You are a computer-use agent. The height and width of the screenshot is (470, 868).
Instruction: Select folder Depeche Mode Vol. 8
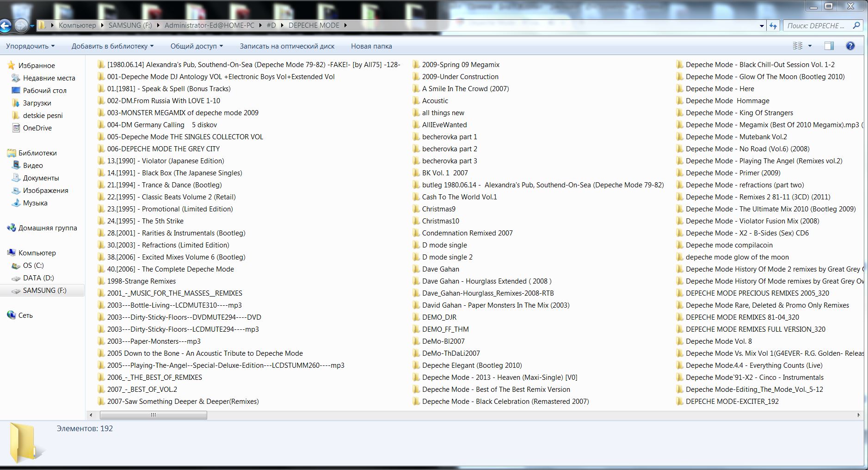tap(719, 341)
